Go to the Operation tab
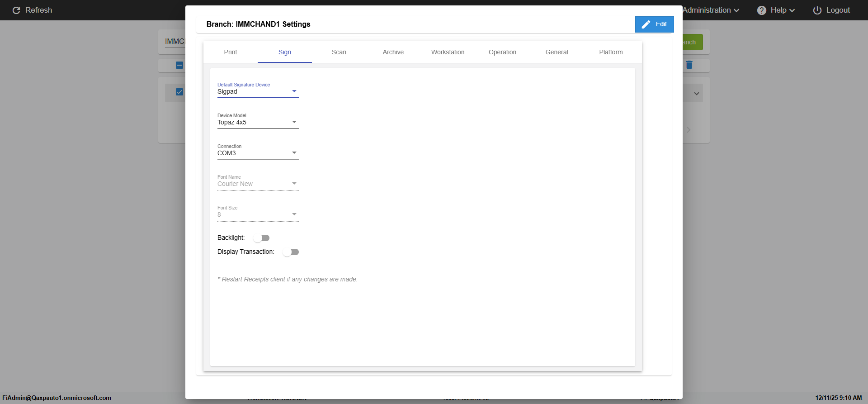Image resolution: width=868 pixels, height=404 pixels. click(x=502, y=52)
